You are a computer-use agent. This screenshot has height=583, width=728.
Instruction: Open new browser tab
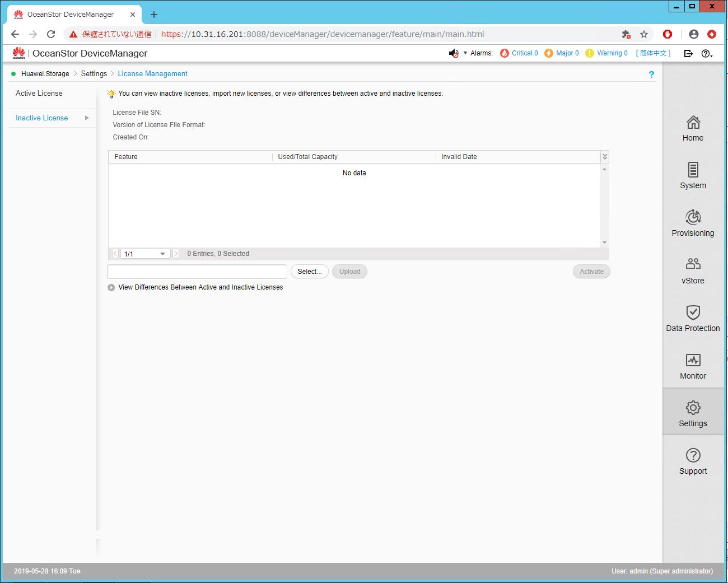[154, 15]
